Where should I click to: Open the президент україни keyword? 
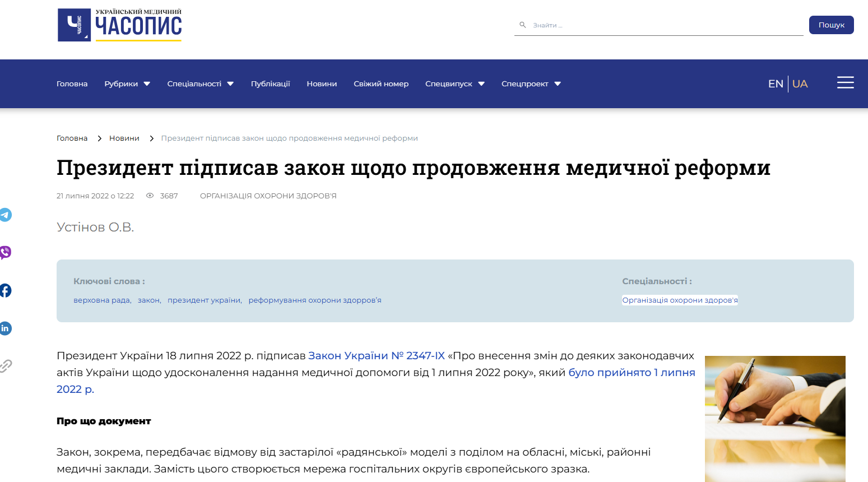(204, 300)
